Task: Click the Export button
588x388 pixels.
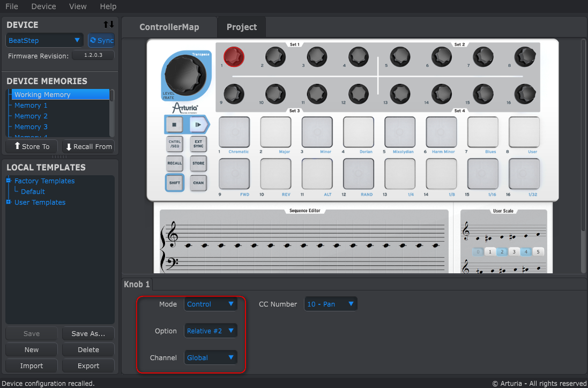Action: click(x=88, y=366)
